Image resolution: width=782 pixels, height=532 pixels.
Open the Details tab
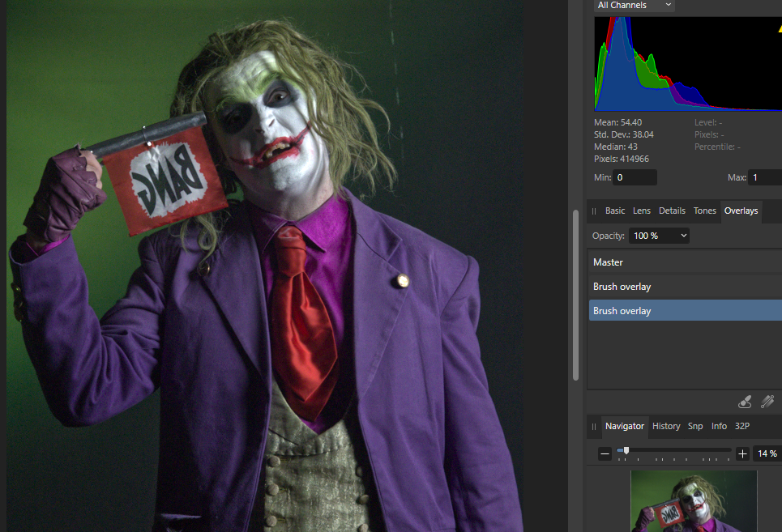(x=672, y=211)
